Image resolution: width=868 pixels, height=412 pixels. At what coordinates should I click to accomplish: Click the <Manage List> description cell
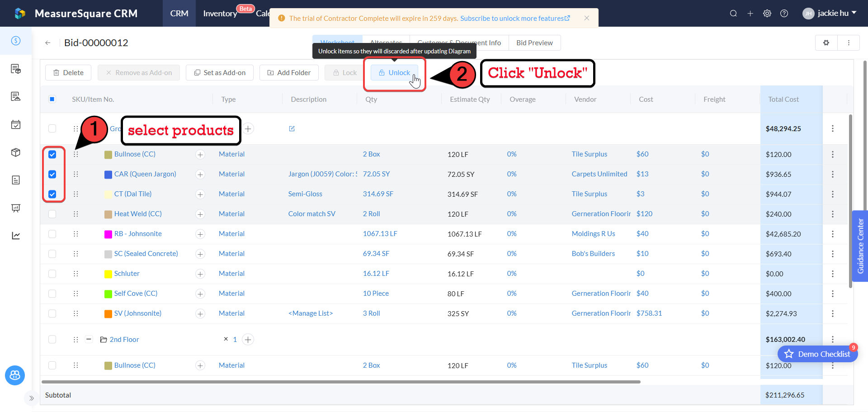coord(311,313)
